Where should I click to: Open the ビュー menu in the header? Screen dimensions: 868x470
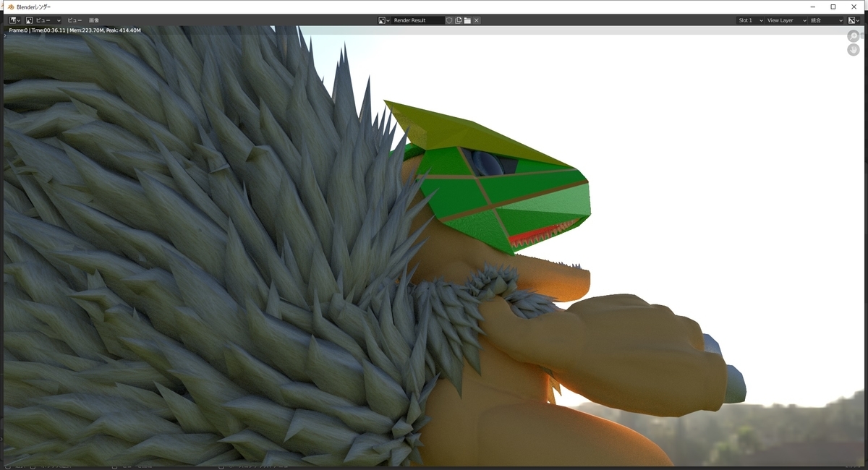(75, 20)
